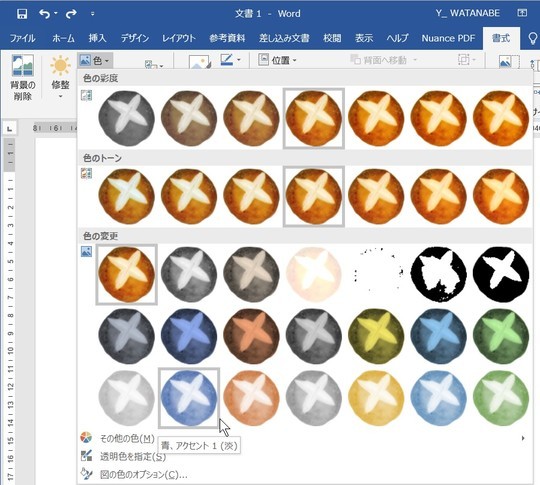
Task: Select the dark orange accent recolor thumbnail
Action: point(251,336)
